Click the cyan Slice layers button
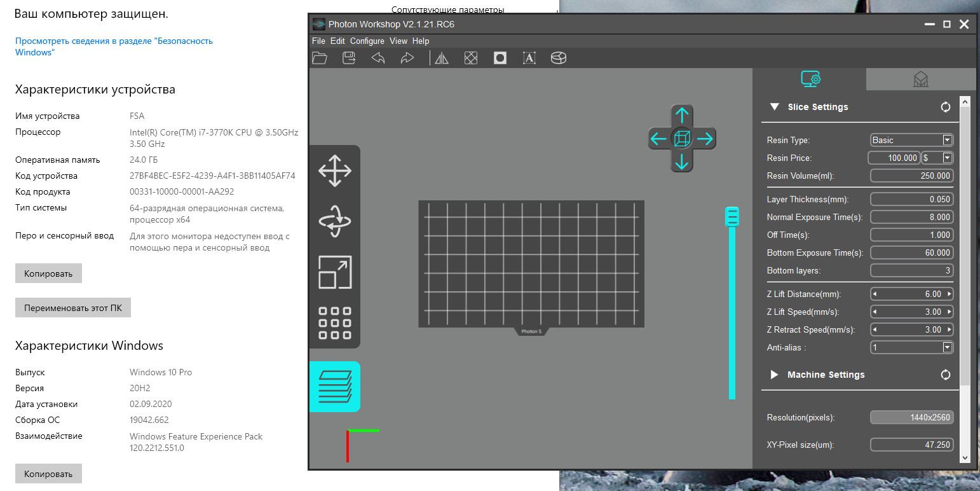The image size is (980, 491). [335, 387]
